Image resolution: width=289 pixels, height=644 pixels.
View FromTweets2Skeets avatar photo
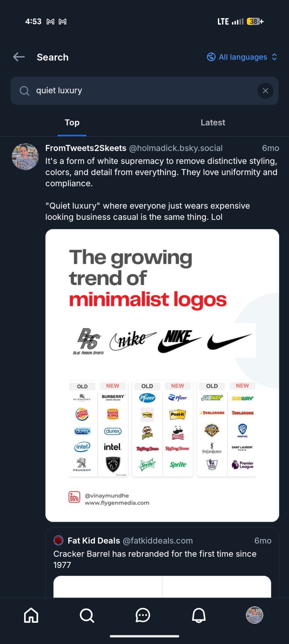point(25,157)
